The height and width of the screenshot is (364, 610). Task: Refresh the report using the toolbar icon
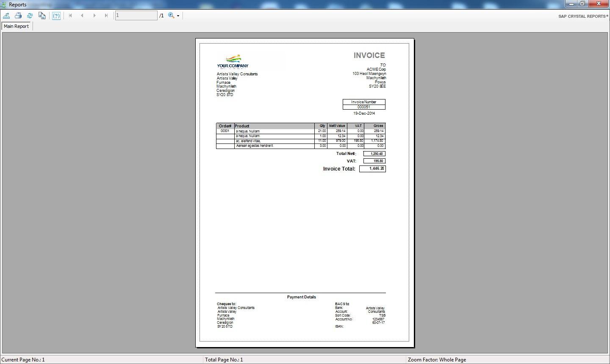[30, 16]
